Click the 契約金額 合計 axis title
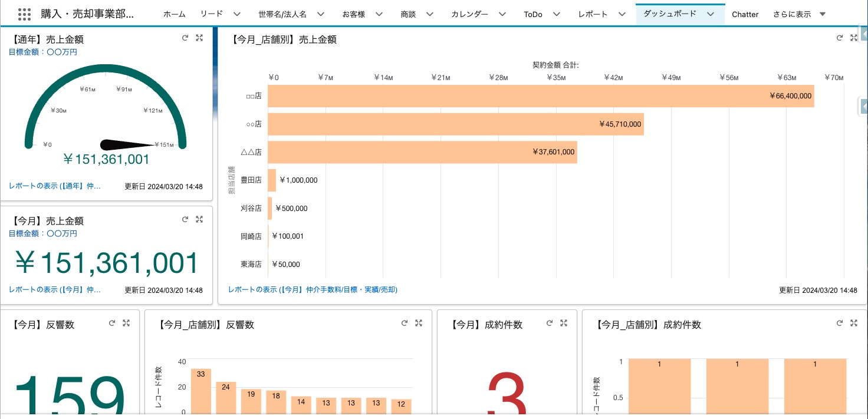 click(555, 65)
